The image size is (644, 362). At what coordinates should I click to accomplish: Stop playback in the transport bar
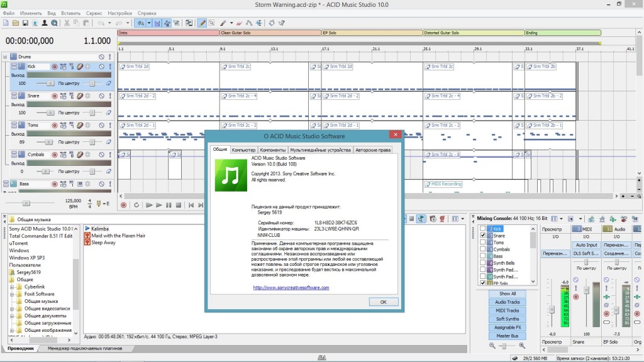point(178,206)
